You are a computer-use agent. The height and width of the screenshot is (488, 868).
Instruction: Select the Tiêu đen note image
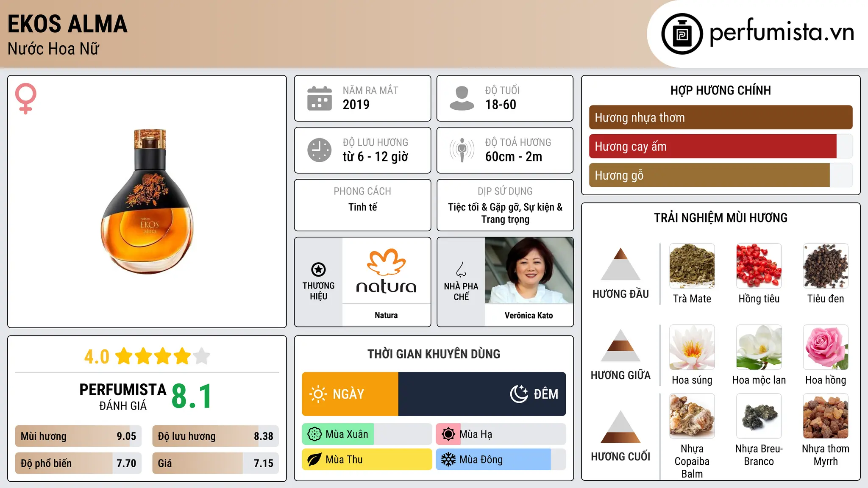click(826, 266)
